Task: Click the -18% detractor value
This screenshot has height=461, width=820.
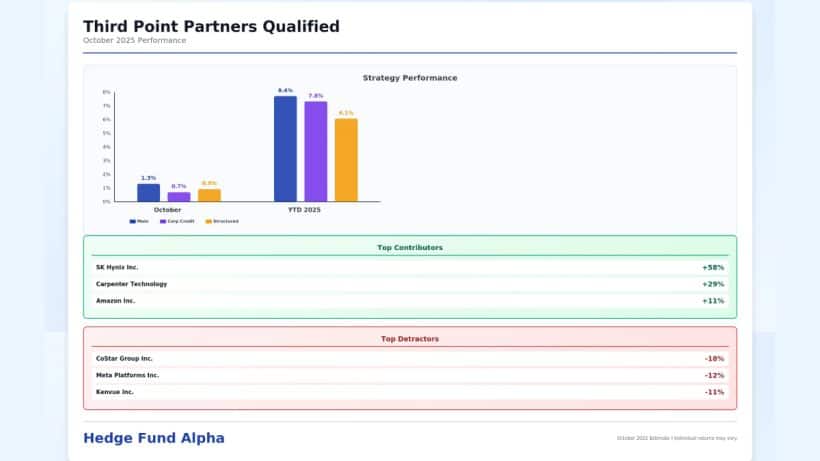Action: click(714, 359)
